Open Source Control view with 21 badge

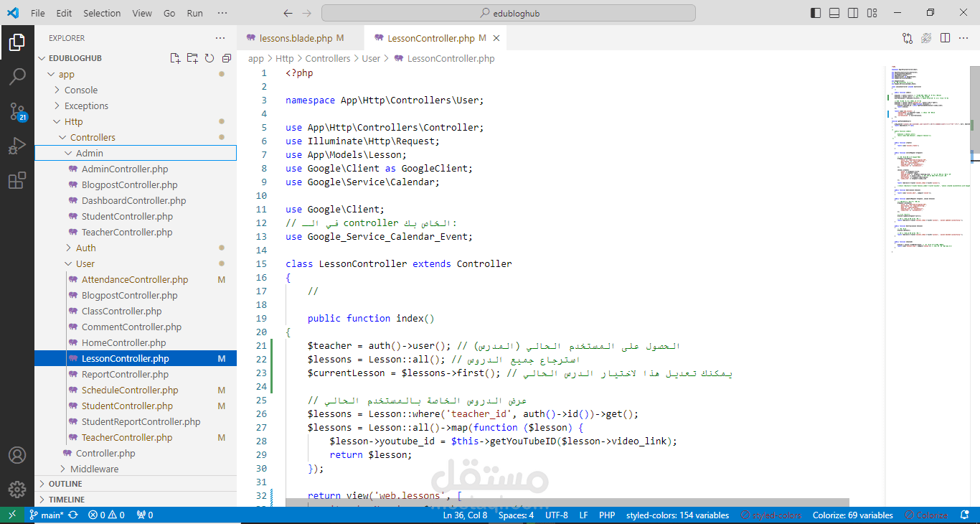tap(17, 111)
